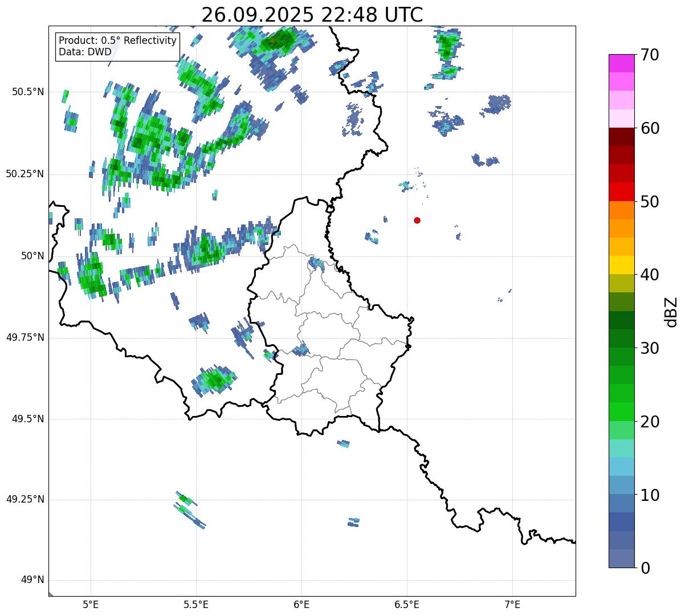Click the 49°N latitude label
The image size is (685, 616).
coord(33,580)
